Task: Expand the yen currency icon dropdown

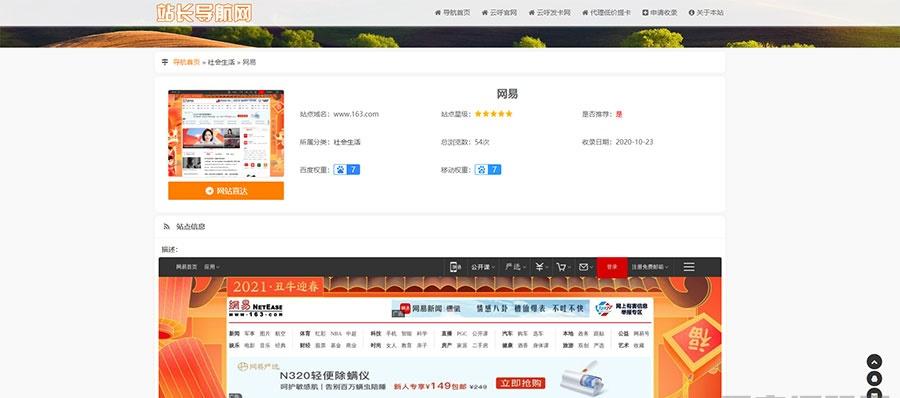Action: [x=541, y=267]
